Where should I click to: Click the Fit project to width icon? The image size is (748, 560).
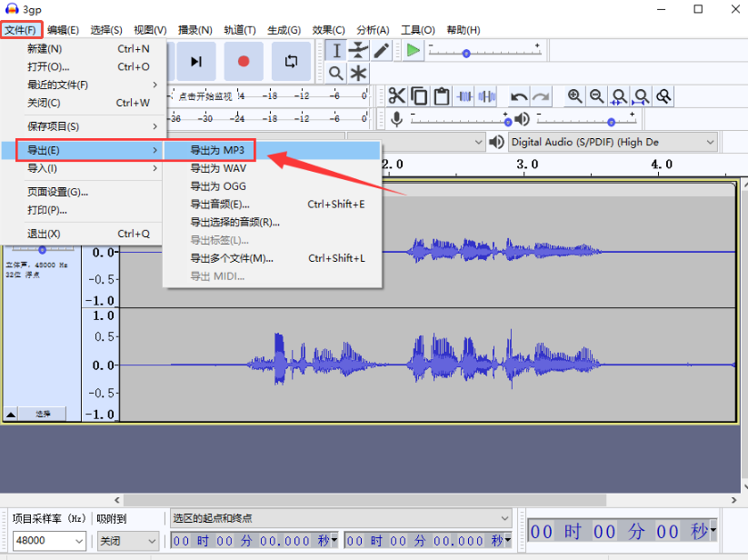641,96
